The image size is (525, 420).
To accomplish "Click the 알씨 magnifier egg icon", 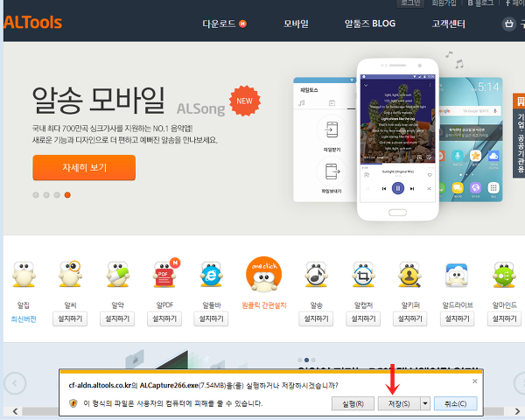I will (70, 274).
